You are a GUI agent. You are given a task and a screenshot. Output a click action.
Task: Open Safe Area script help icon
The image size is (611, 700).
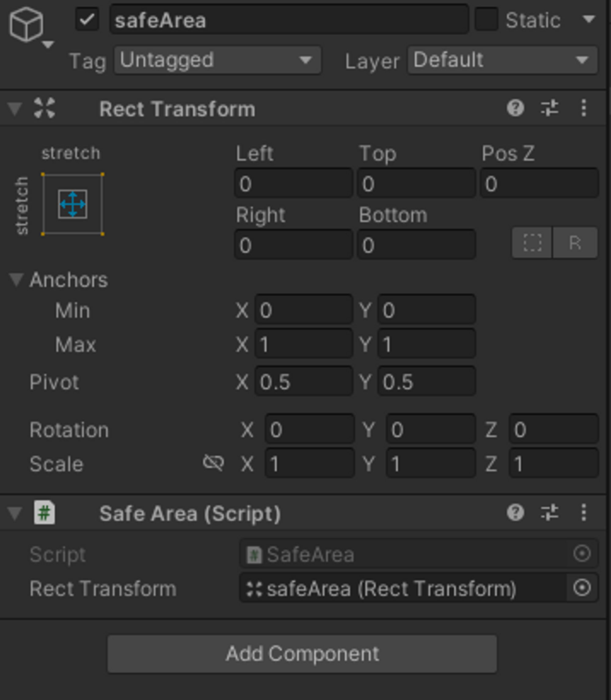tap(515, 512)
